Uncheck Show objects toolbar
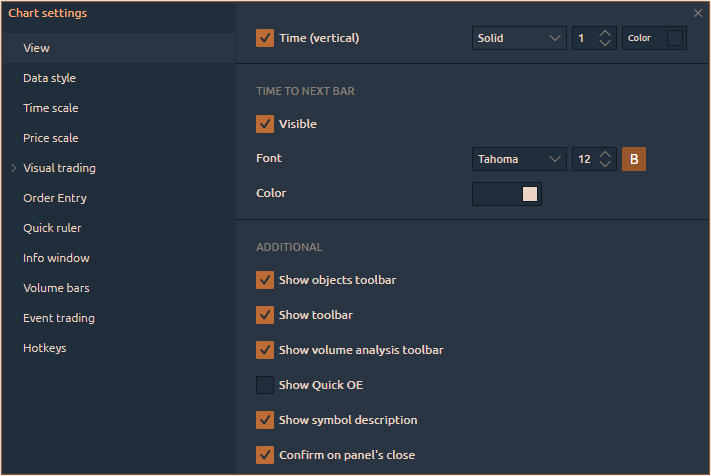 [265, 280]
